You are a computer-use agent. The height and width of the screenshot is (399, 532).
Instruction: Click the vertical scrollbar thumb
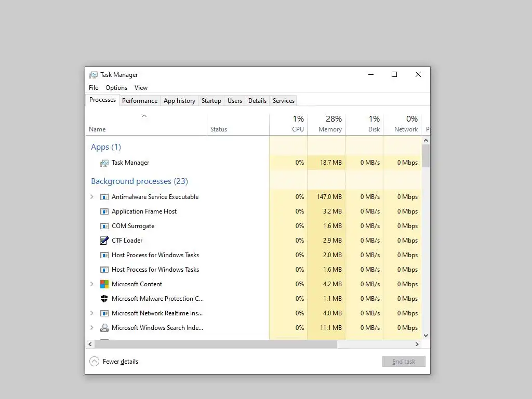pyautogui.click(x=426, y=156)
